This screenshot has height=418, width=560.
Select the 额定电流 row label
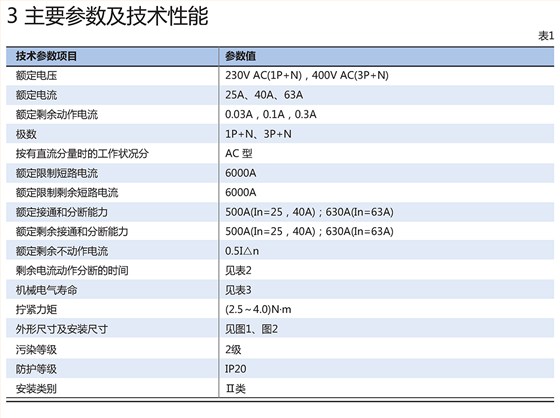tap(36, 95)
